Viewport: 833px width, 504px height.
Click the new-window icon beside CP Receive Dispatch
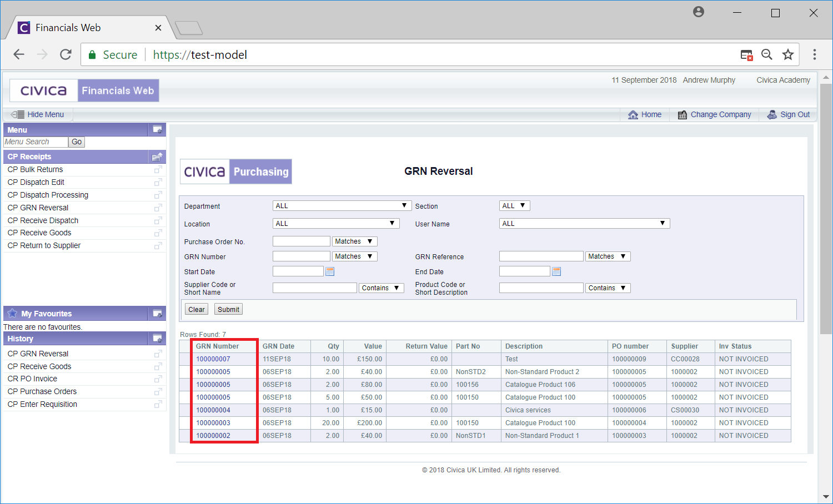[x=158, y=220]
